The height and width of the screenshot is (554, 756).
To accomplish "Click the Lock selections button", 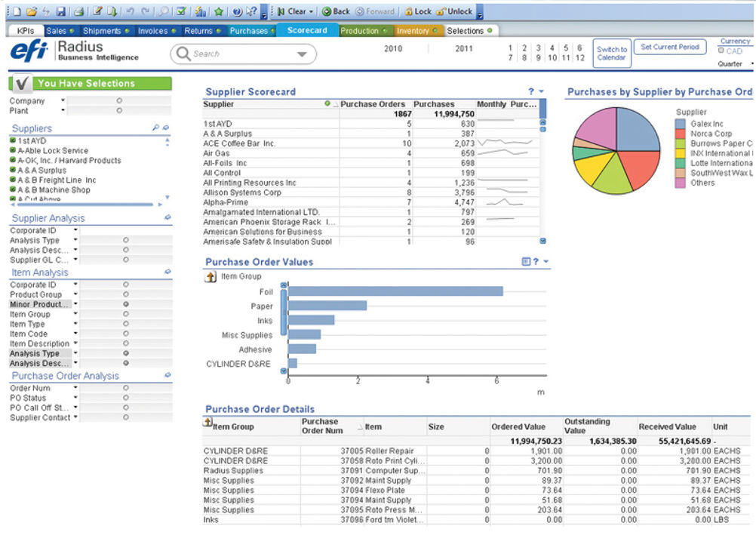I will 418,11.
